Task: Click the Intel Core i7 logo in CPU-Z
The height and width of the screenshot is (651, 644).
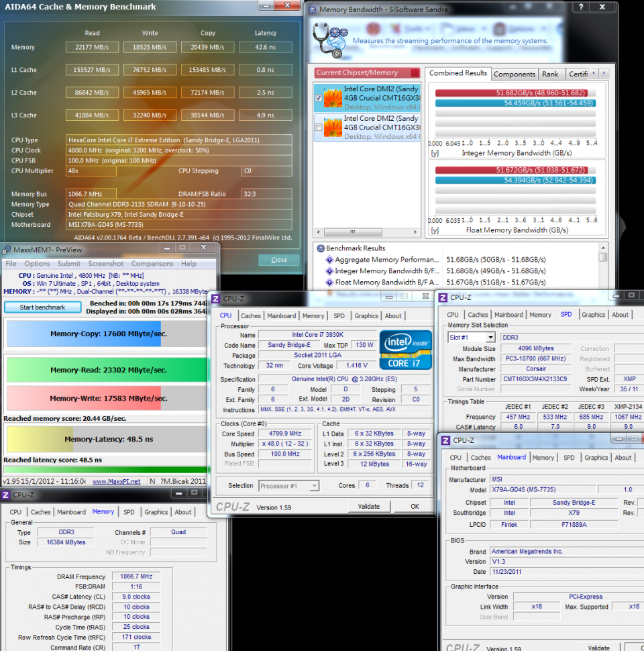Action: [x=405, y=350]
